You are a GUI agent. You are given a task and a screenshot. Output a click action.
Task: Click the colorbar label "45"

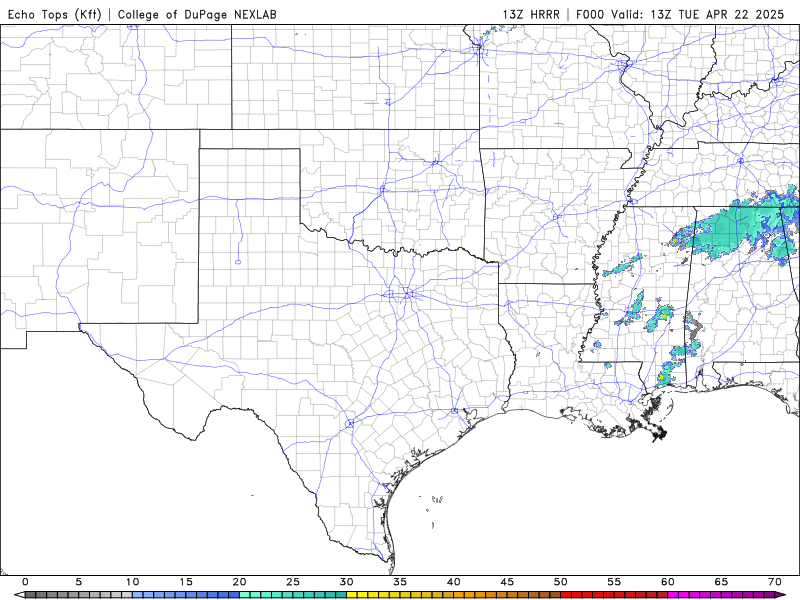pos(507,582)
